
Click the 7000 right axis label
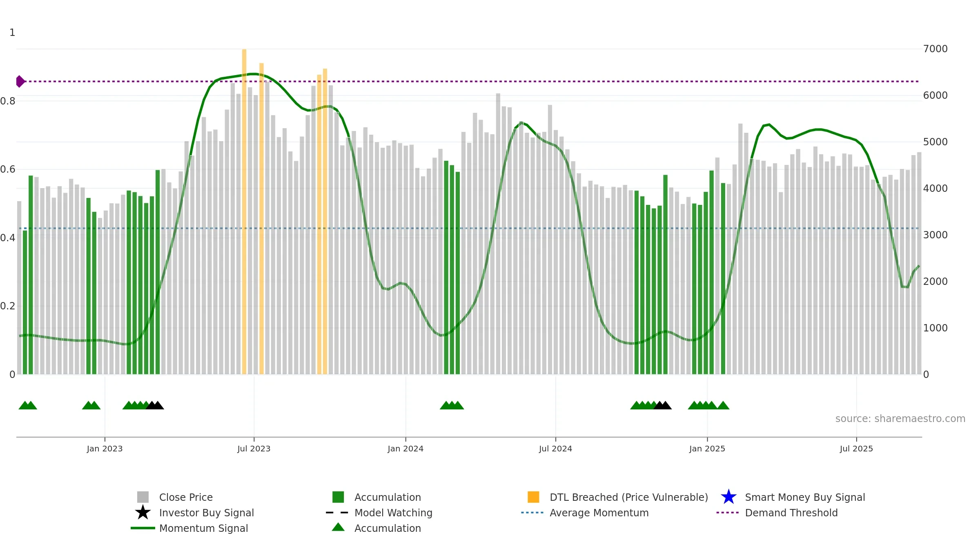tap(935, 49)
